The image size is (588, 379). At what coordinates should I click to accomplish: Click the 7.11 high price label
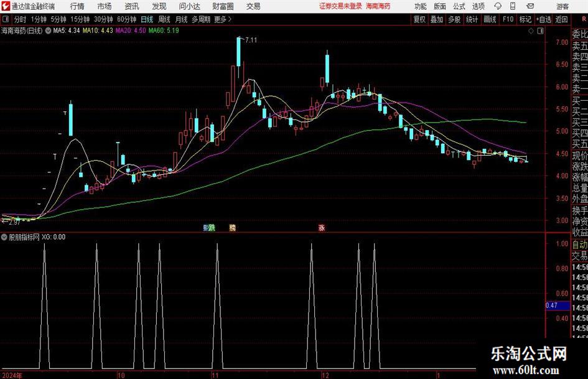251,40
